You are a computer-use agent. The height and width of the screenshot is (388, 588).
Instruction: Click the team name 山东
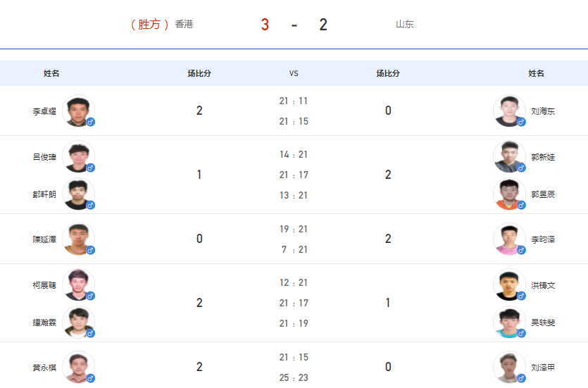coord(405,25)
